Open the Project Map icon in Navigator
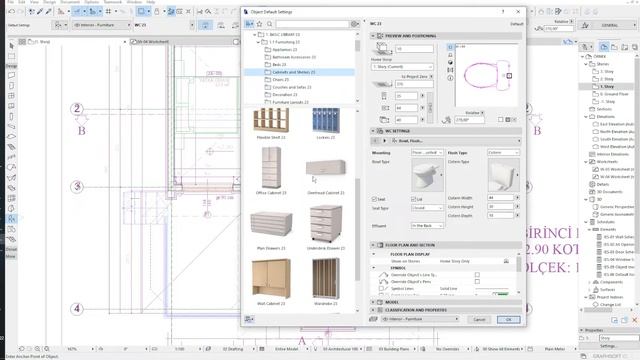The image size is (640, 360). click(x=604, y=47)
